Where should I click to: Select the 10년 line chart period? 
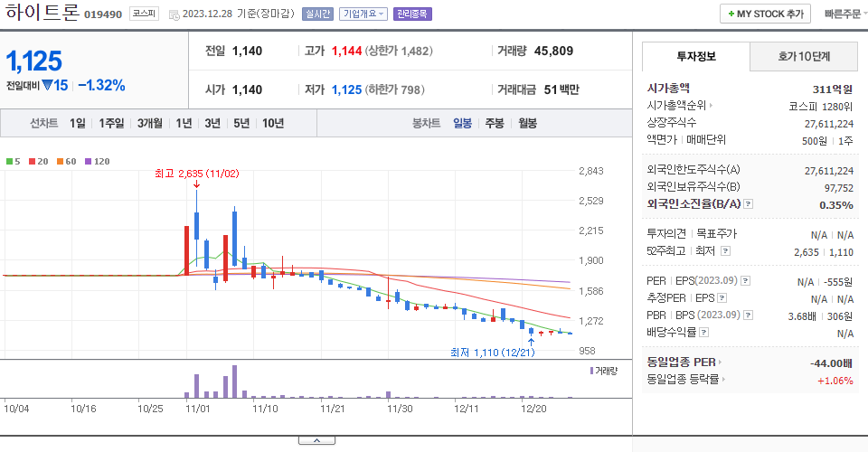coord(273,123)
